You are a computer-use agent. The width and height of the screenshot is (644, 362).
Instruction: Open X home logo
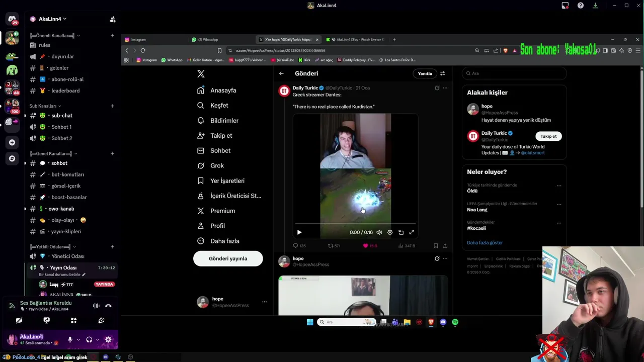click(x=201, y=74)
